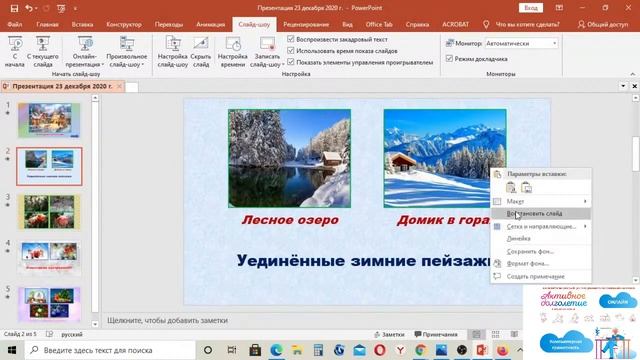Click 'Уединённые зимние пейзажи' title text
The height and width of the screenshot is (360, 640).
(363, 260)
